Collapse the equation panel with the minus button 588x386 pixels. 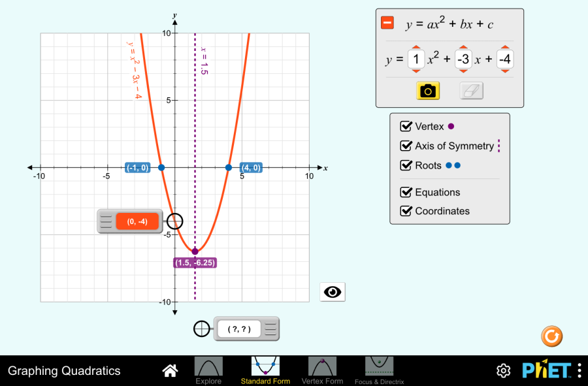pos(387,23)
